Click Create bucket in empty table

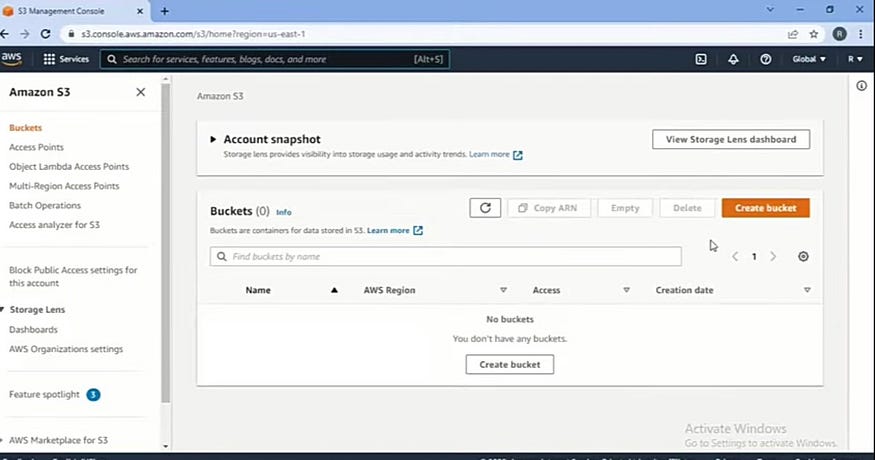[509, 365]
